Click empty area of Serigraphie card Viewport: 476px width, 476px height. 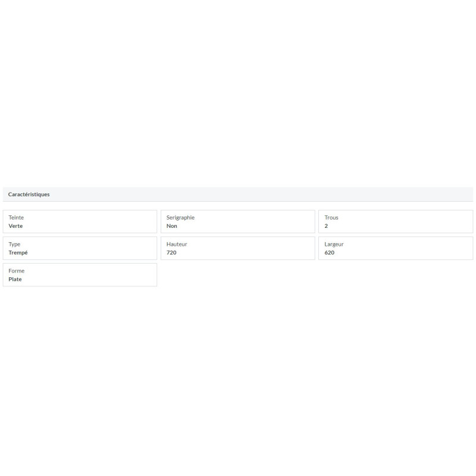(x=255, y=221)
